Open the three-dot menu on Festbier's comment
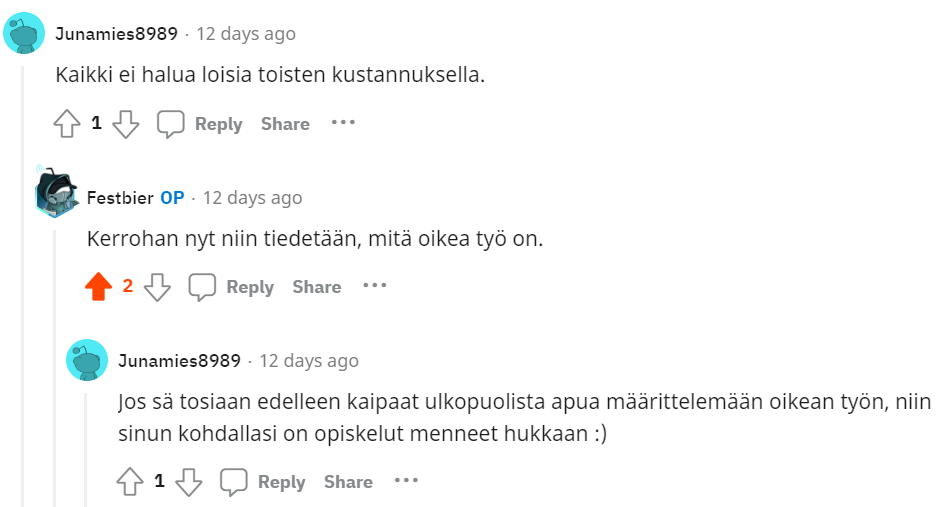This screenshot has width=939, height=507. tap(375, 286)
